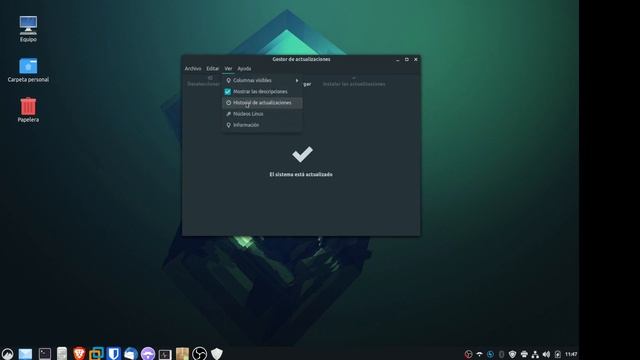
Task: Open the VMware icon in the panel
Action: [x=96, y=353]
